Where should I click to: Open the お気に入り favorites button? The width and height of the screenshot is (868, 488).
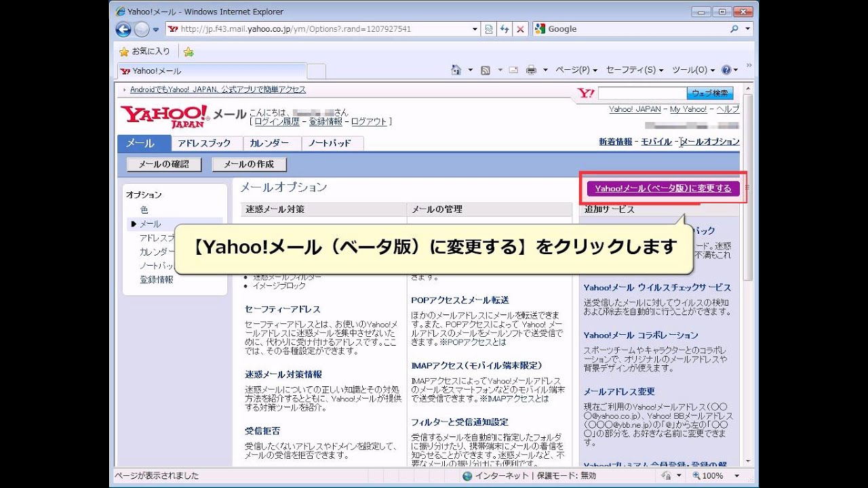[x=144, y=52]
